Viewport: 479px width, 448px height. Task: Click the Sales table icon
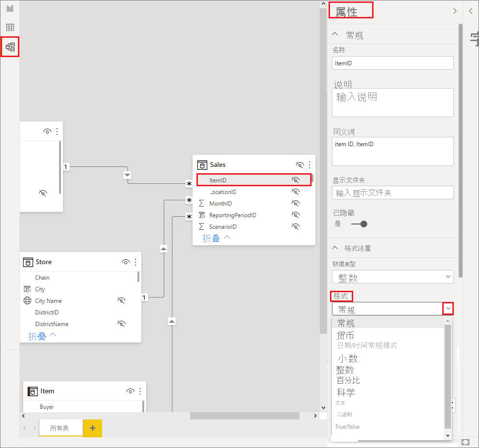(202, 165)
